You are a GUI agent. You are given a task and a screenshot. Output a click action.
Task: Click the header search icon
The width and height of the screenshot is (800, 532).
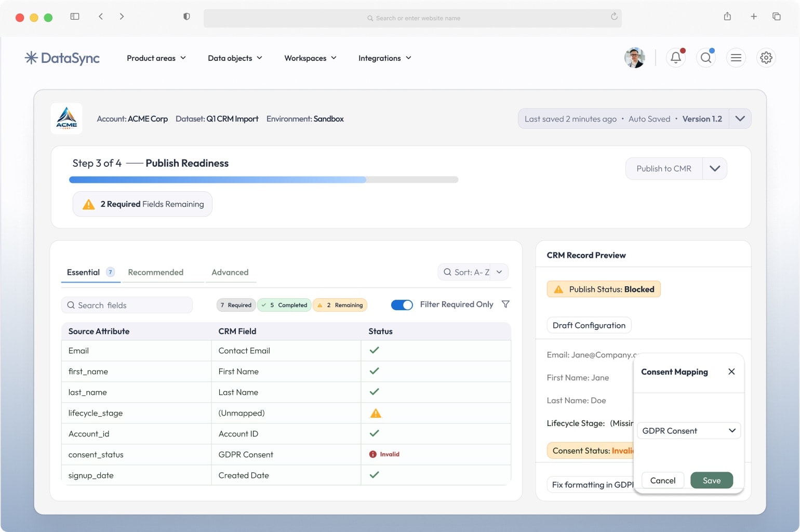pos(705,58)
